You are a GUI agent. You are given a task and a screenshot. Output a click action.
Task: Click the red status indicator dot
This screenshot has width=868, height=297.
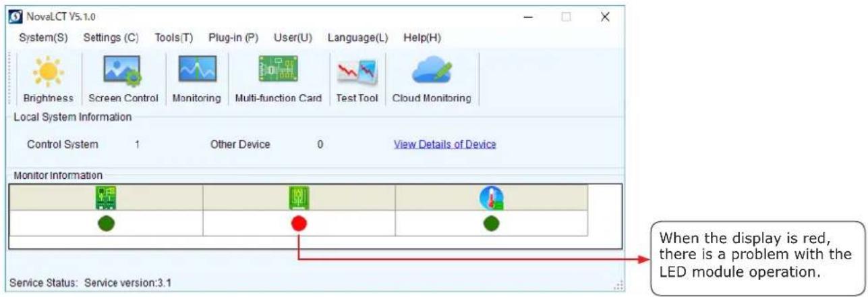pos(299,223)
